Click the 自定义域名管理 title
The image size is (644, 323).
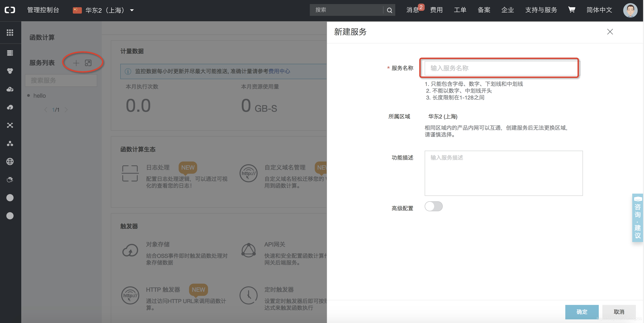285,168
